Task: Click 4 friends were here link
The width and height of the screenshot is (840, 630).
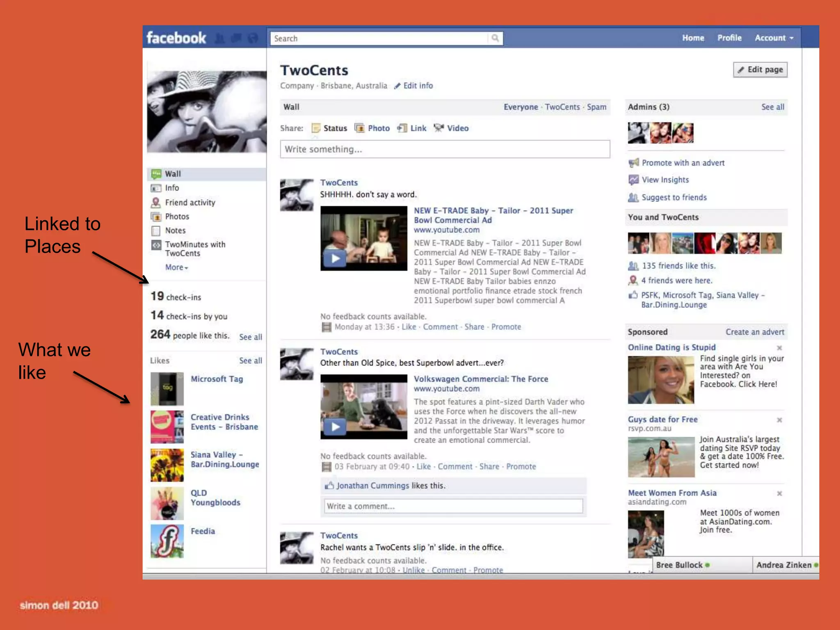Action: click(677, 281)
